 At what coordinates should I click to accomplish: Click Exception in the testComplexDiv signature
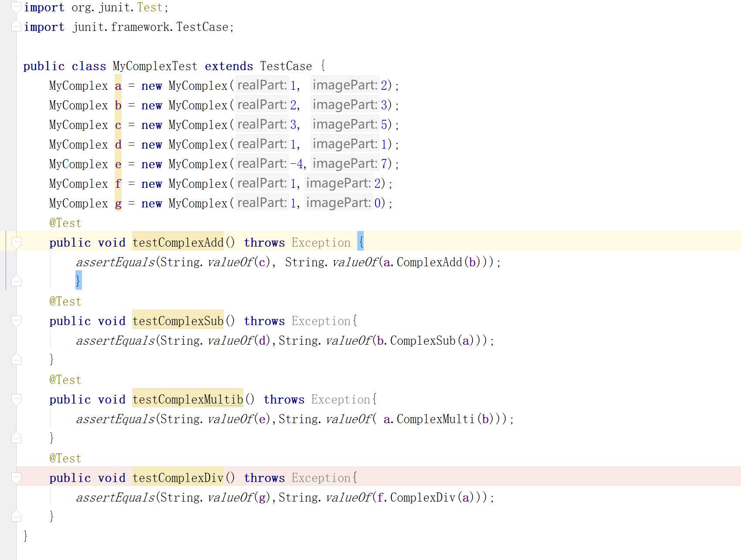click(x=321, y=478)
